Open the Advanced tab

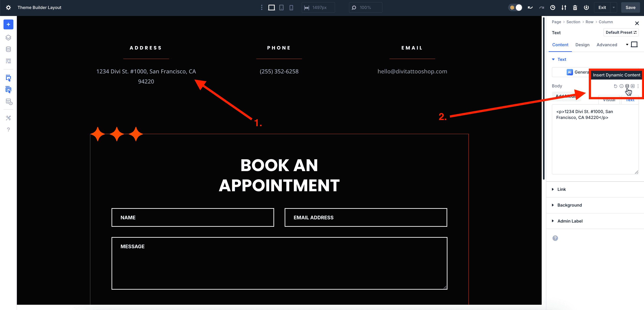pyautogui.click(x=607, y=45)
